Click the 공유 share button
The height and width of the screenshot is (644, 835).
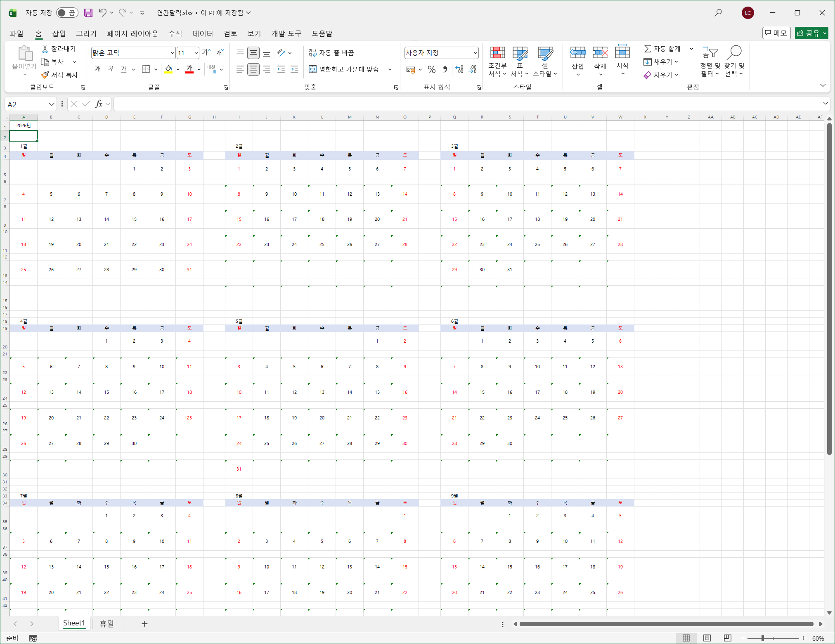(x=811, y=33)
